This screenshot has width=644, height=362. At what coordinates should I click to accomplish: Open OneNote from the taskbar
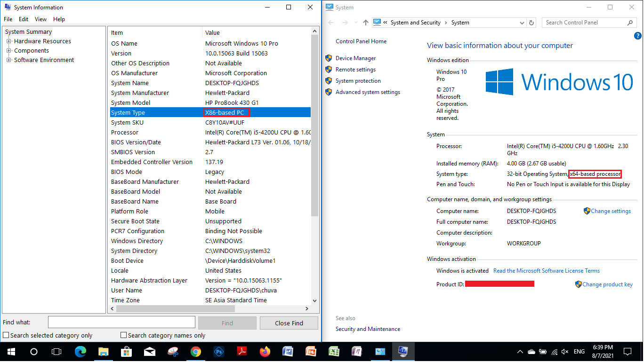357,351
